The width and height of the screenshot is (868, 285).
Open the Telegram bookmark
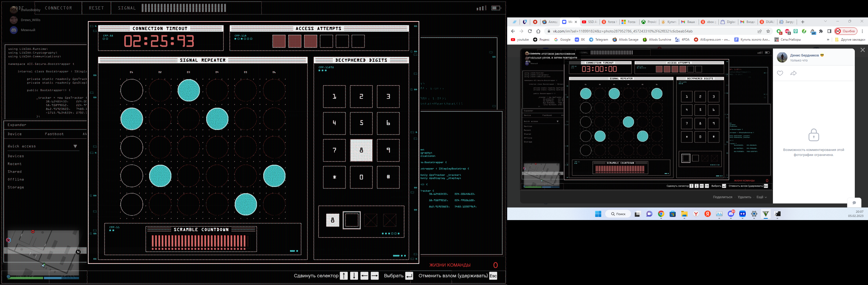point(599,39)
